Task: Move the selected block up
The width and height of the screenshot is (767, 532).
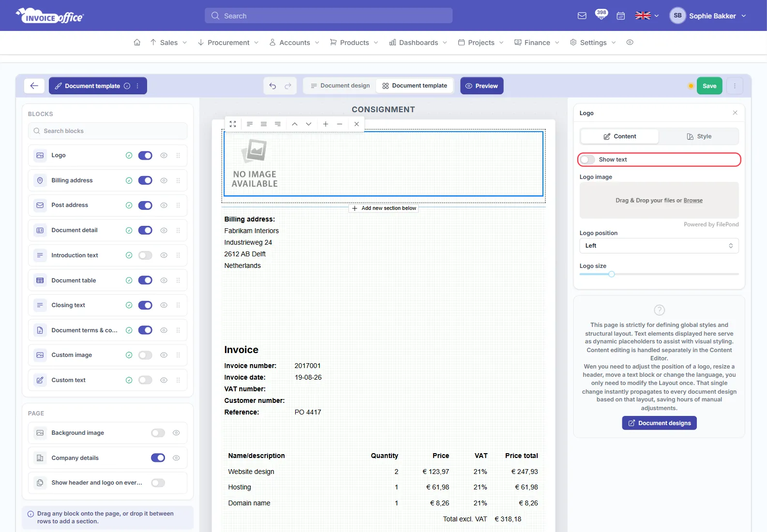Action: tap(295, 124)
